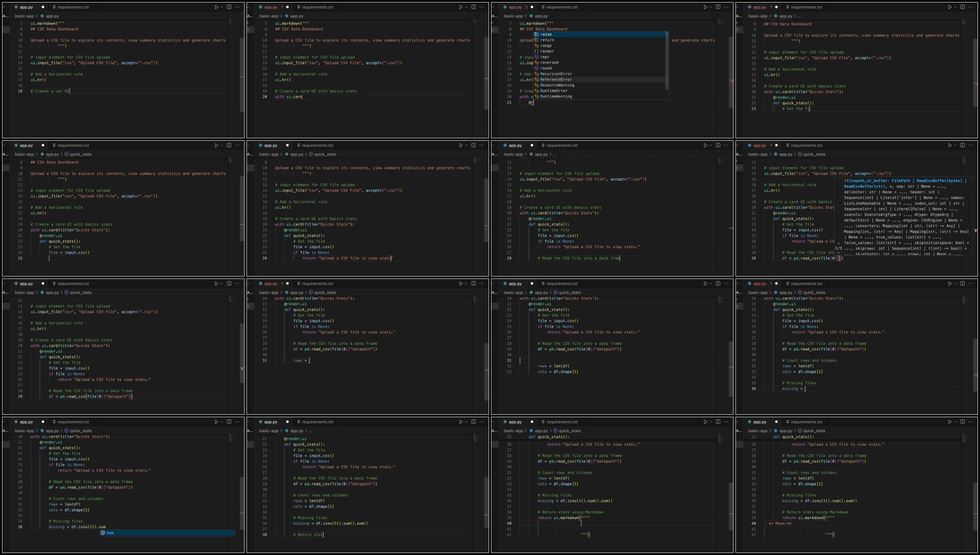Open More Actions in panel showing '- ** Rows:**'
Image resolution: width=980 pixels, height=555 pixels.
click(971, 422)
